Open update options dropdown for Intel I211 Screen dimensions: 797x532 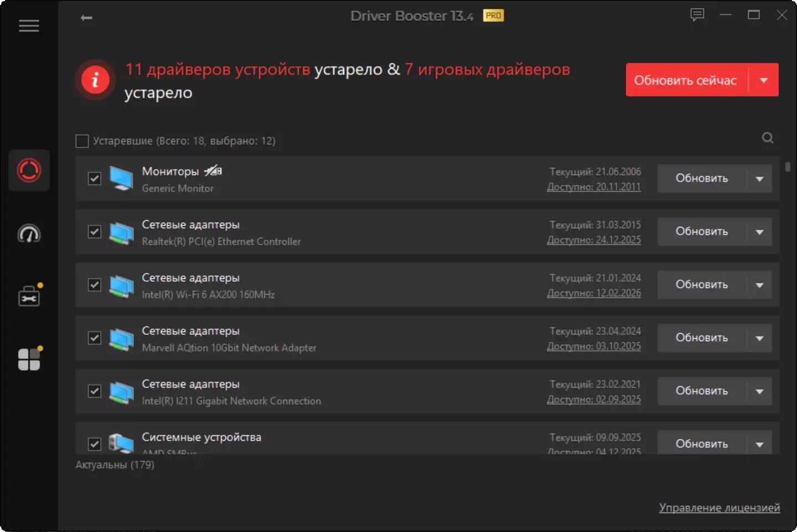click(759, 391)
